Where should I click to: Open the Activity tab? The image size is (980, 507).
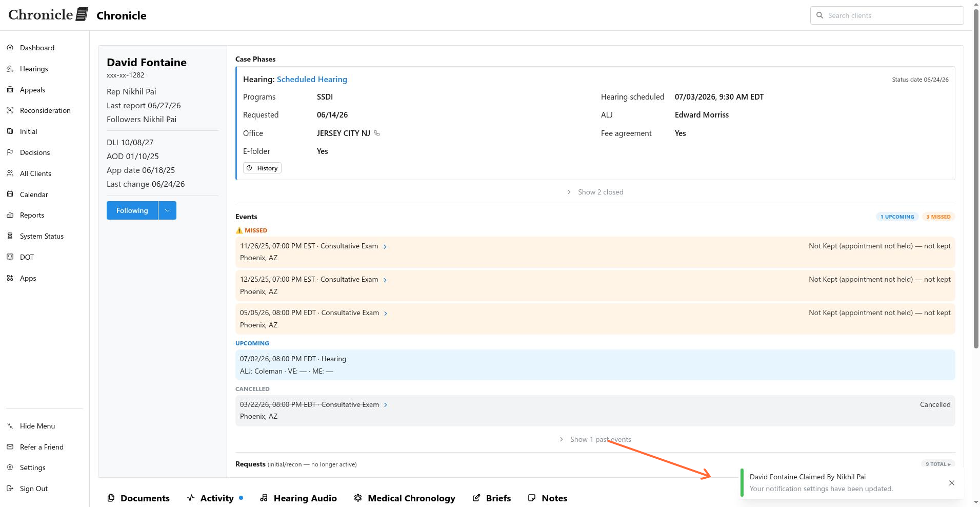click(215, 498)
